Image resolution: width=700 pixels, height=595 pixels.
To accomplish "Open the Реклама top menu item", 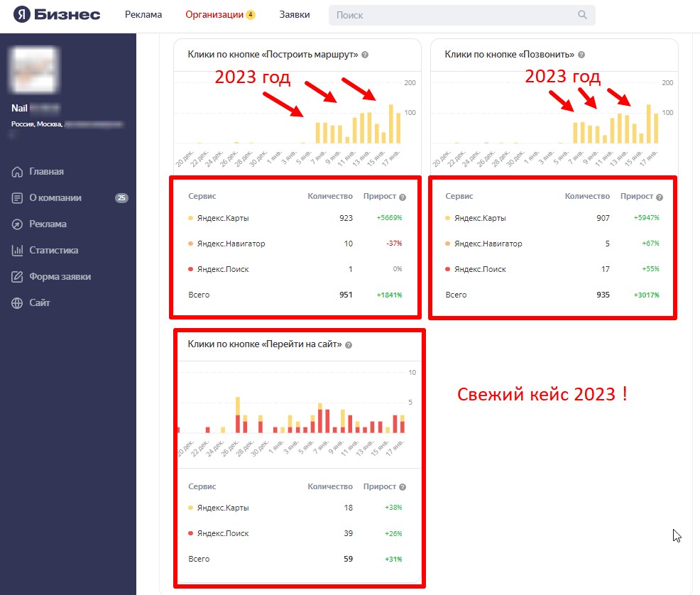I will 143,15.
